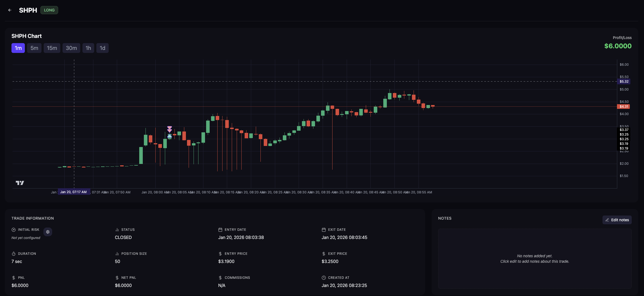Click the Edit notes button

617,220
